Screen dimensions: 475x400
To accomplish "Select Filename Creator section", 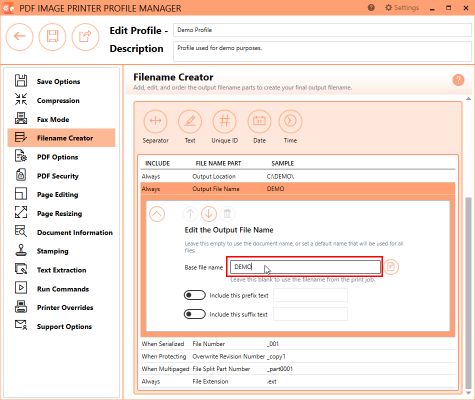I will click(61, 138).
